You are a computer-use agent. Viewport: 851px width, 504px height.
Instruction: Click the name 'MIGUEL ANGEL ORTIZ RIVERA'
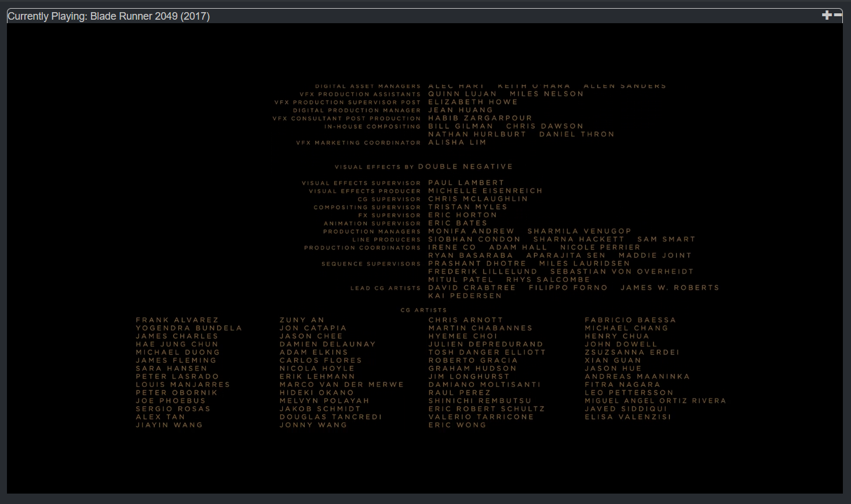coord(655,400)
